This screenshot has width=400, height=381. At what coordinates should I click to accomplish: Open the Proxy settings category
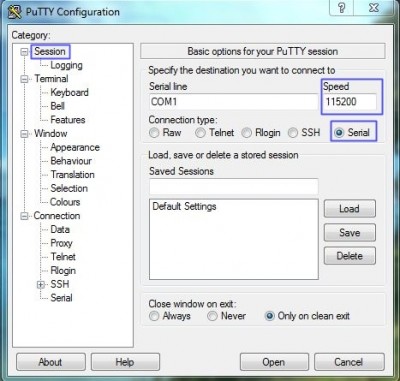pos(61,243)
